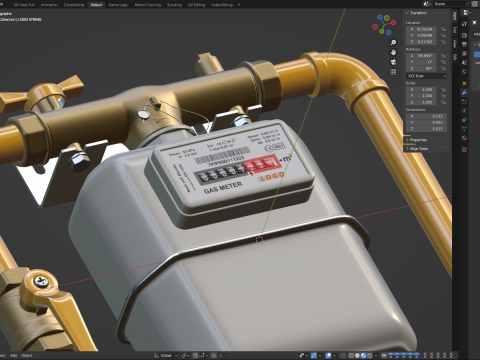Screen dimensions: 480x360
Task: Edit the Dimensions Z value field
Action: [x=426, y=129]
